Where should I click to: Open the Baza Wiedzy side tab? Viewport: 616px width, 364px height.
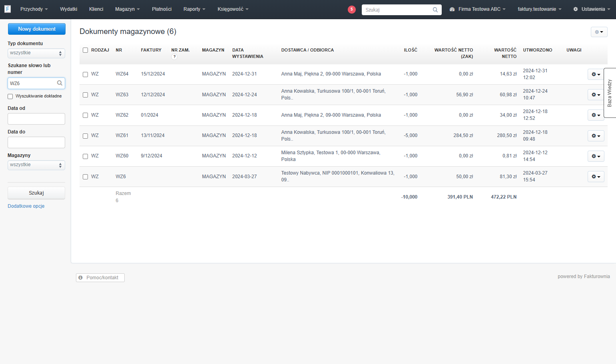coord(610,93)
